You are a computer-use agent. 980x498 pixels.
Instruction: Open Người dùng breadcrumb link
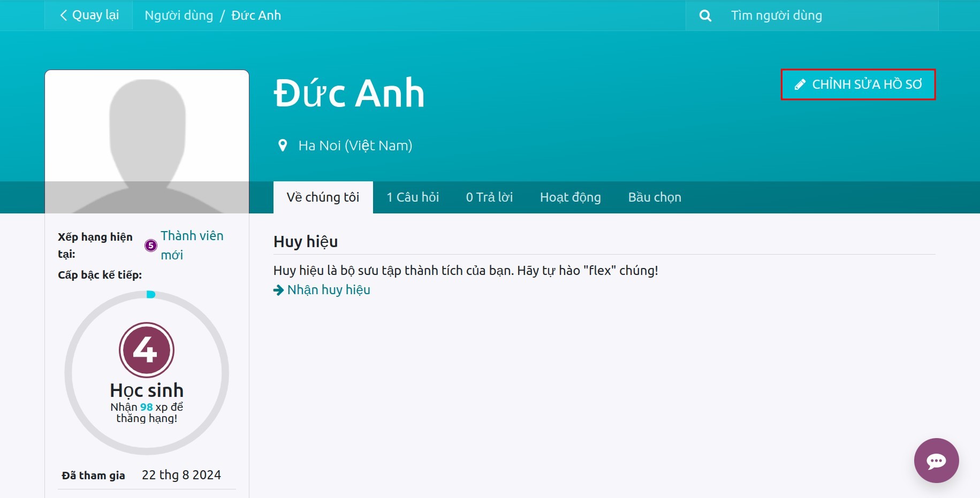click(x=179, y=16)
